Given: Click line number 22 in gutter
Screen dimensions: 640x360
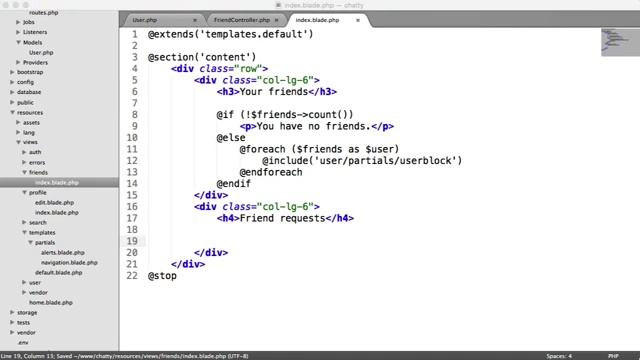Looking at the screenshot, I should pos(132,276).
